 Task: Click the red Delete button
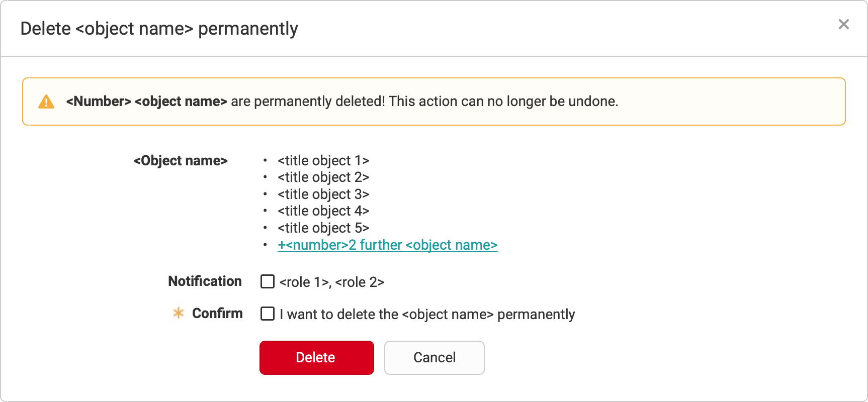tap(316, 357)
